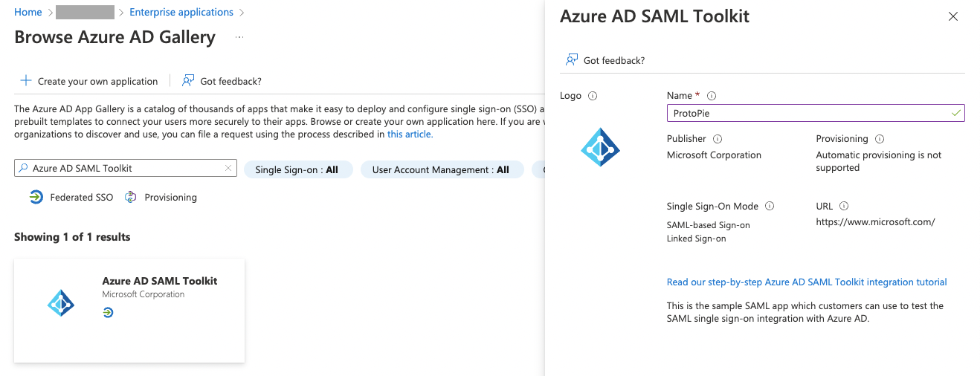Navigate to Home breadcrumb
The width and height of the screenshot is (980, 376).
pyautogui.click(x=28, y=12)
